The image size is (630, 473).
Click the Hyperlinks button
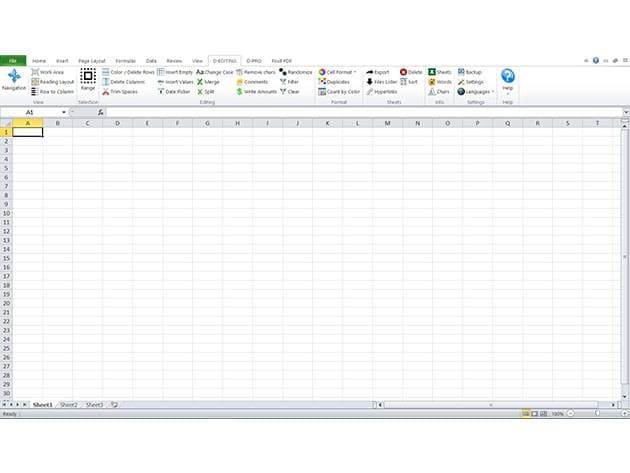381,91
